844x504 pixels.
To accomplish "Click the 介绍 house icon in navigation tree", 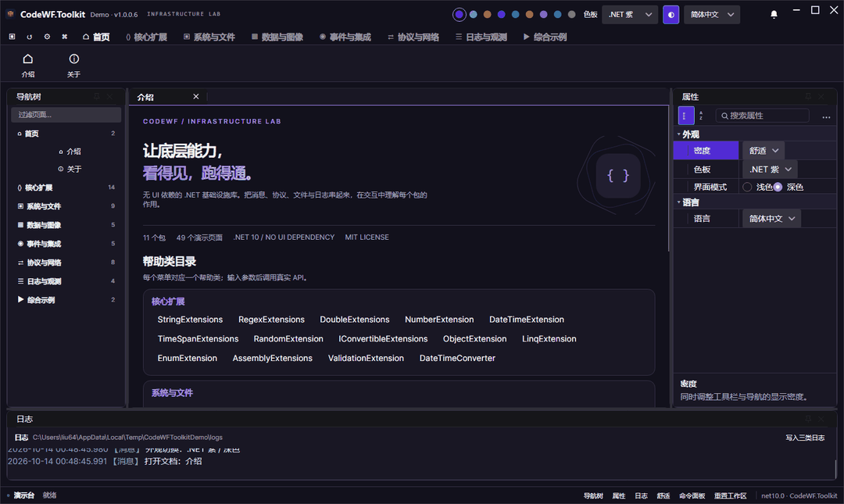I will point(61,152).
